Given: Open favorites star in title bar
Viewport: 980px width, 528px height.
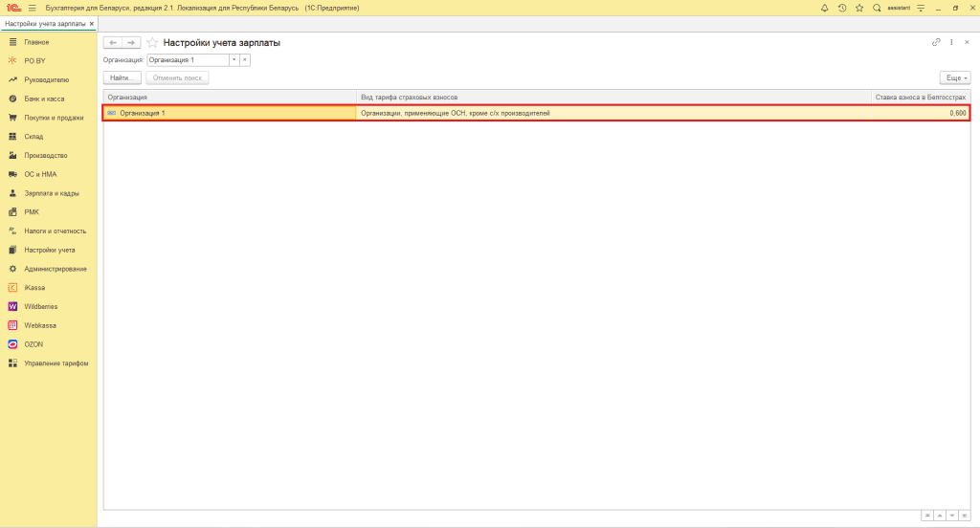Looking at the screenshot, I should [x=859, y=8].
